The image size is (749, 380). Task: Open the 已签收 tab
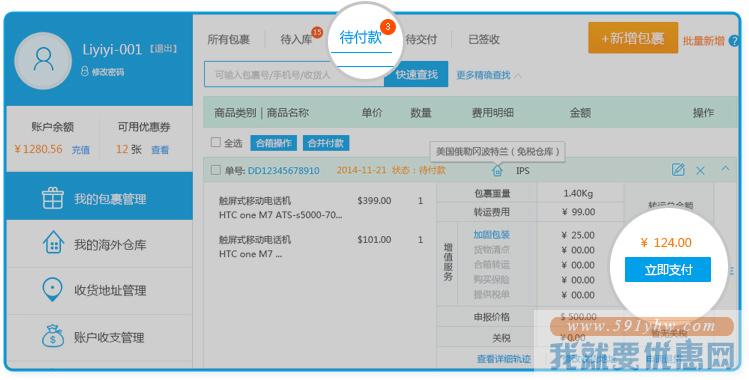(x=484, y=39)
